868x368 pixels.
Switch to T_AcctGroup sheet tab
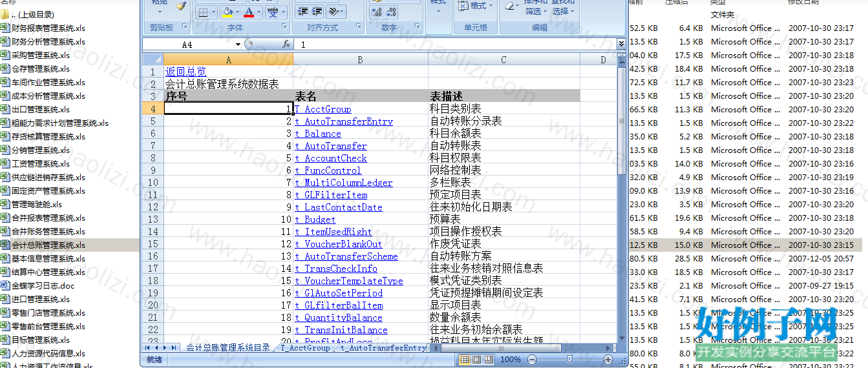[x=305, y=347]
